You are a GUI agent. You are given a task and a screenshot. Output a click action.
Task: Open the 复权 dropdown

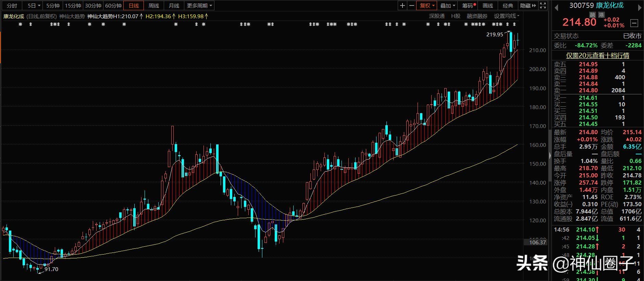[x=427, y=5]
